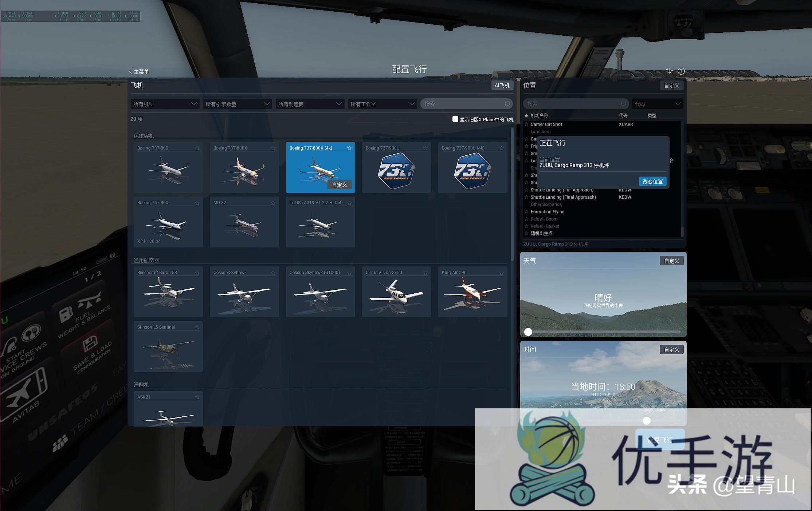Select the Boeing 737-800 aircraft

pos(168,167)
